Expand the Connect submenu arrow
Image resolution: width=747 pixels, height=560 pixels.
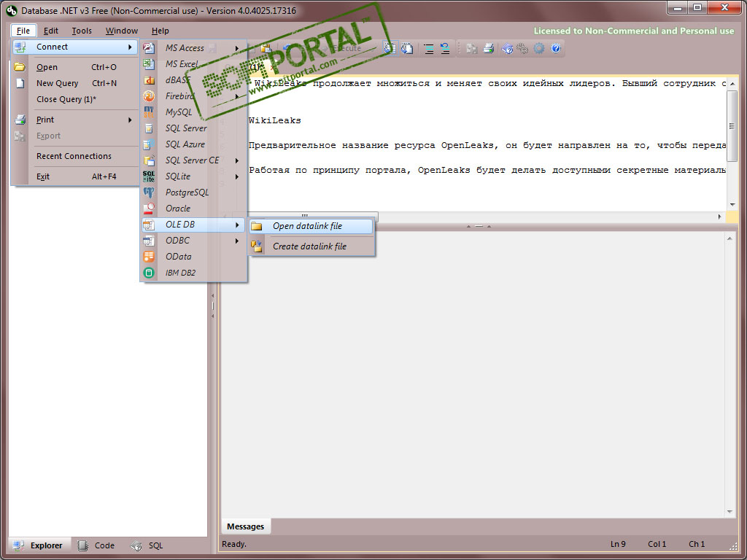pyautogui.click(x=130, y=47)
